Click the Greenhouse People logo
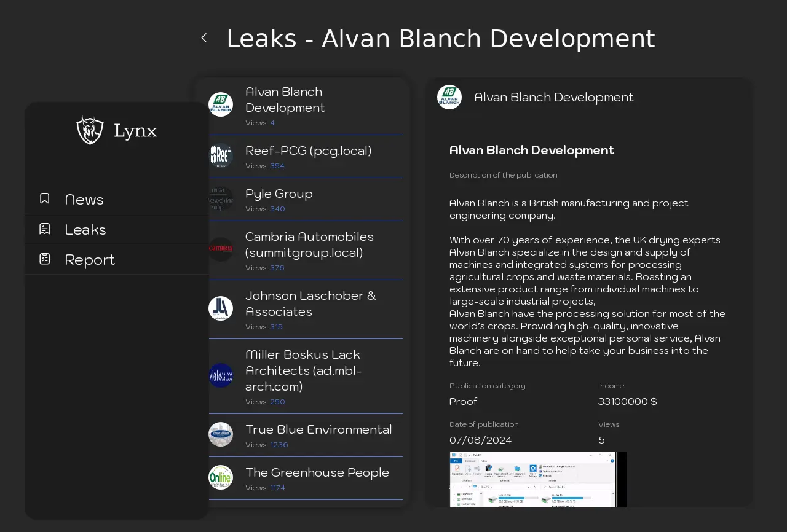Image resolution: width=787 pixels, height=532 pixels. pos(221,477)
